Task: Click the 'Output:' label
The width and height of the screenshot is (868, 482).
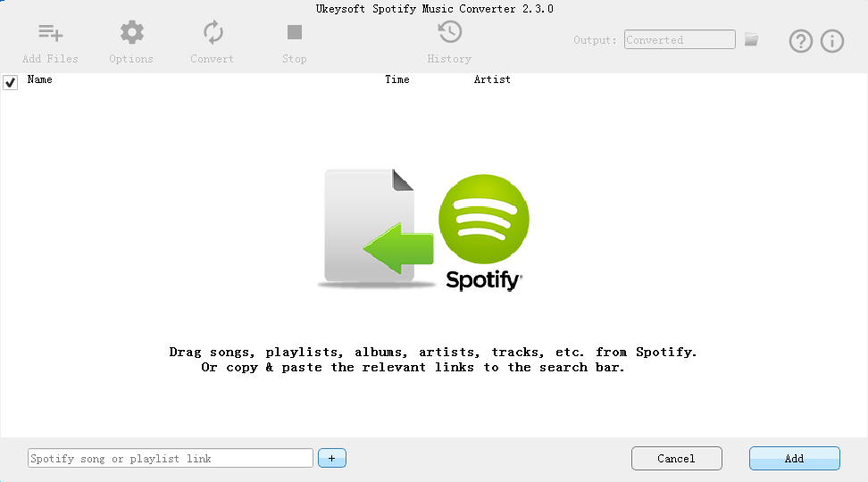Action: tap(595, 40)
